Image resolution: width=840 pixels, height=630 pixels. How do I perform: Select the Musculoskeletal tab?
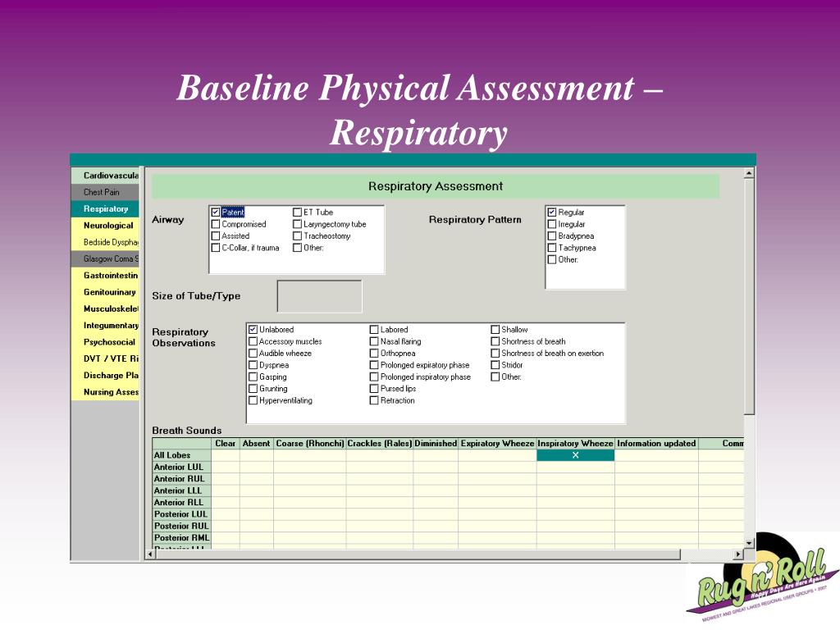[105, 308]
